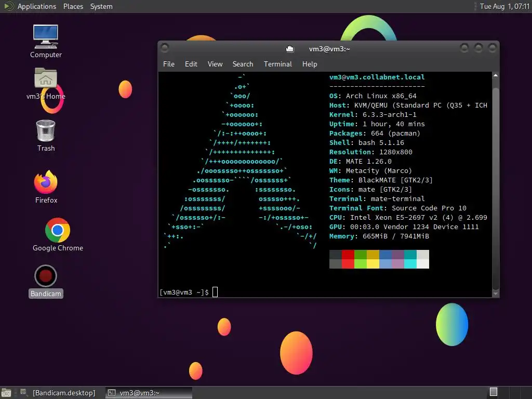The height and width of the screenshot is (399, 532).
Task: Open the terminal View menu
Action: [215, 64]
